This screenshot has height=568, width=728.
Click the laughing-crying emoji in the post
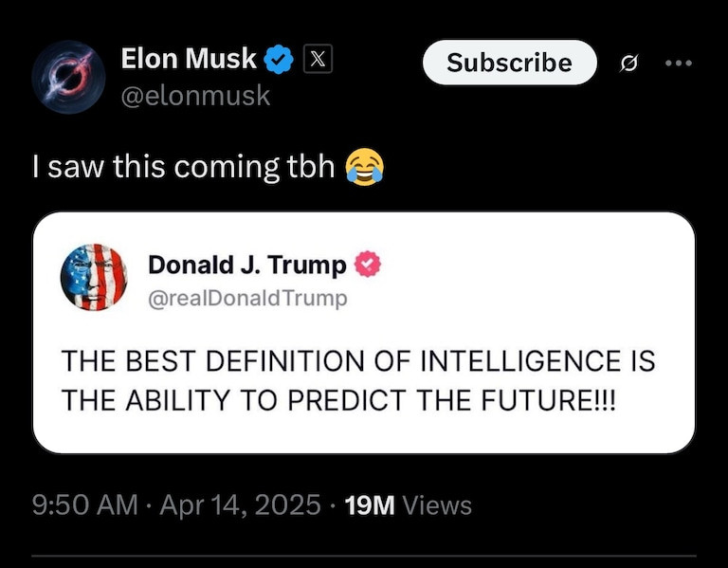[365, 167]
